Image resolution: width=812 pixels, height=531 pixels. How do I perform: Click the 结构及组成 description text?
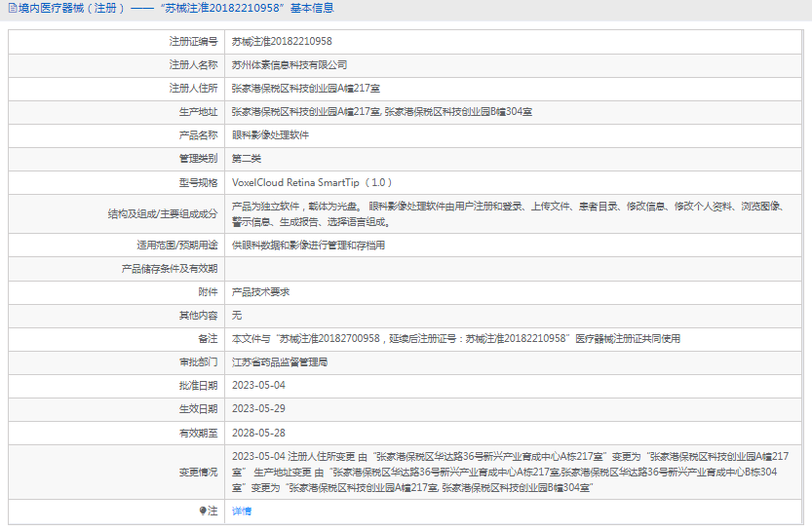click(x=507, y=214)
